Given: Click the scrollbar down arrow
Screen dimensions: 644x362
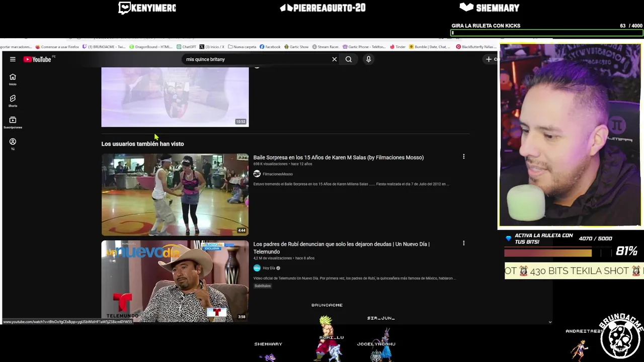Looking at the screenshot, I should (x=550, y=322).
